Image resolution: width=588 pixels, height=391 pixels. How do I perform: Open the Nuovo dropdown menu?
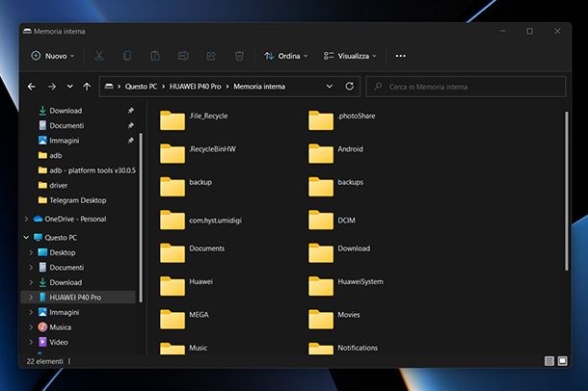[52, 56]
